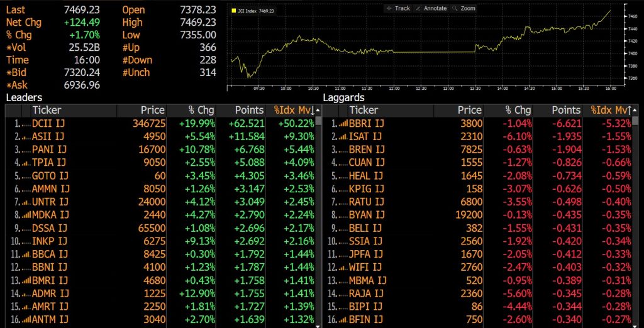Select the GOTO IJ ticker row
644x328 pixels.
(160, 176)
